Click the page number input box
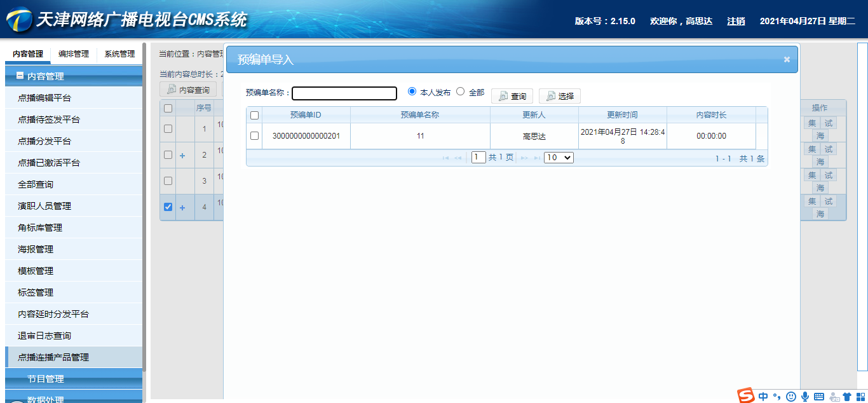Image resolution: width=868 pixels, height=403 pixels. click(478, 157)
